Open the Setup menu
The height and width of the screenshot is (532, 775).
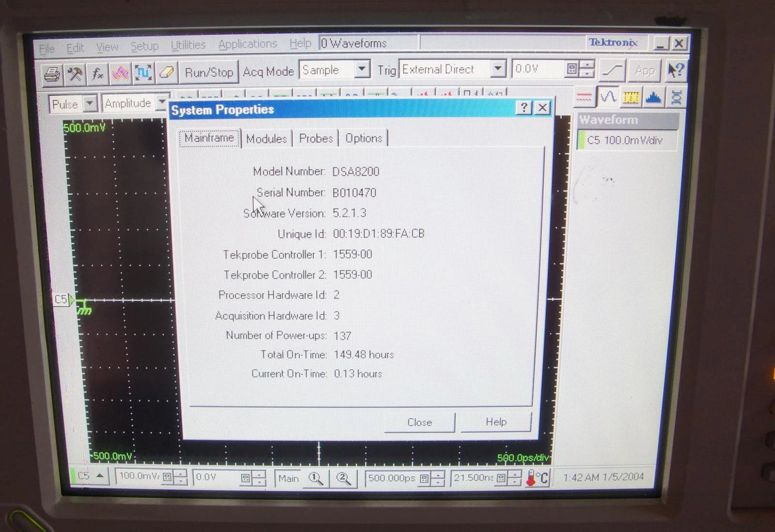point(144,46)
